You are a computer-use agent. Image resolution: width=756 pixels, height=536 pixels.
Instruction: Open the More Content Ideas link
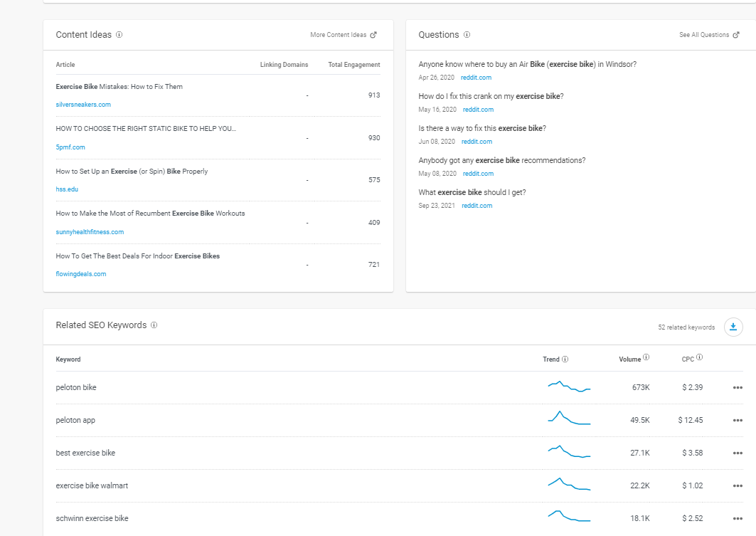344,35
